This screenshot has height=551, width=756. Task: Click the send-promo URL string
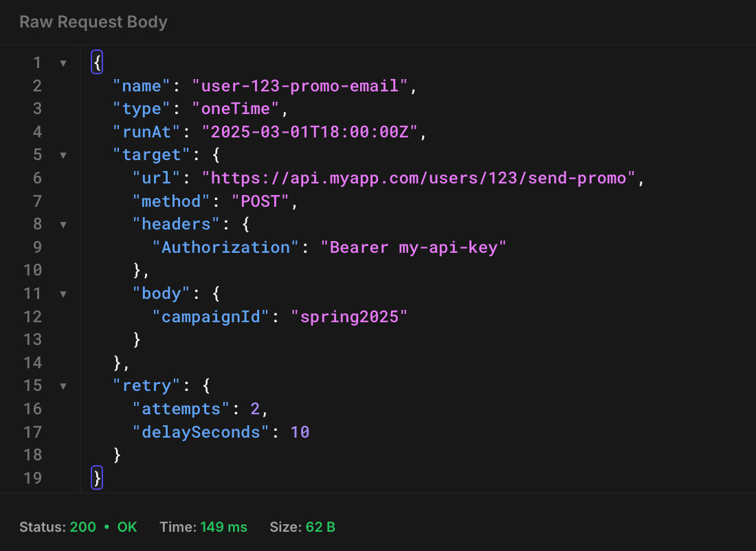(x=419, y=178)
